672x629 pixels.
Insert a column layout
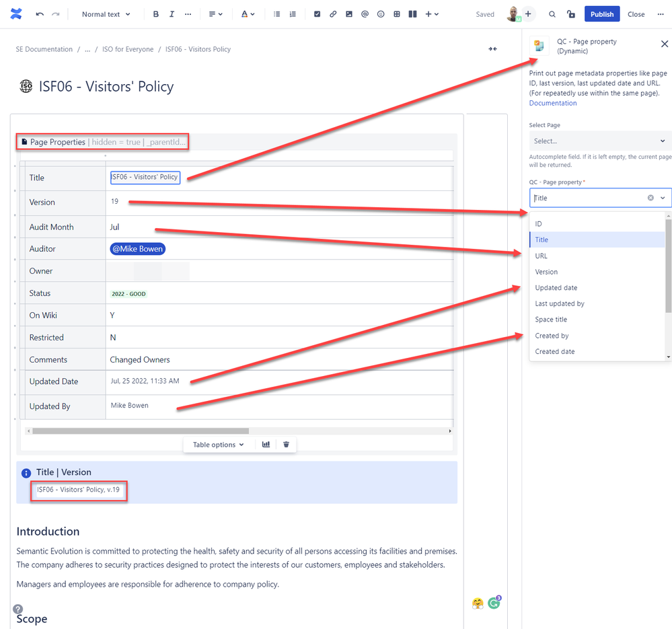coord(413,14)
